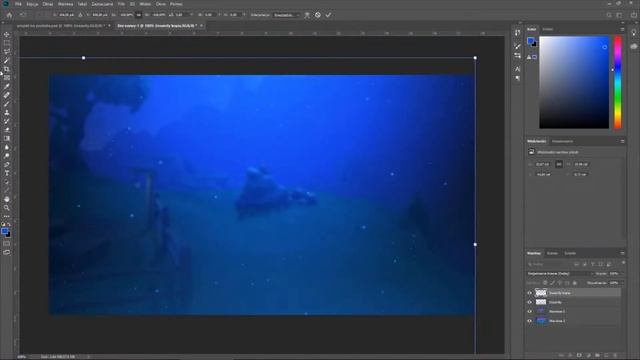Open the layer kind filter dropdown

coord(549,264)
